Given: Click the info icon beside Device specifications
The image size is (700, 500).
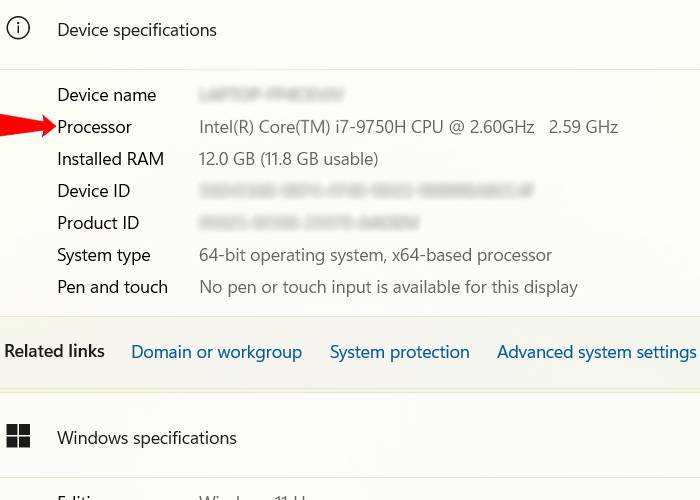Looking at the screenshot, I should point(18,29).
